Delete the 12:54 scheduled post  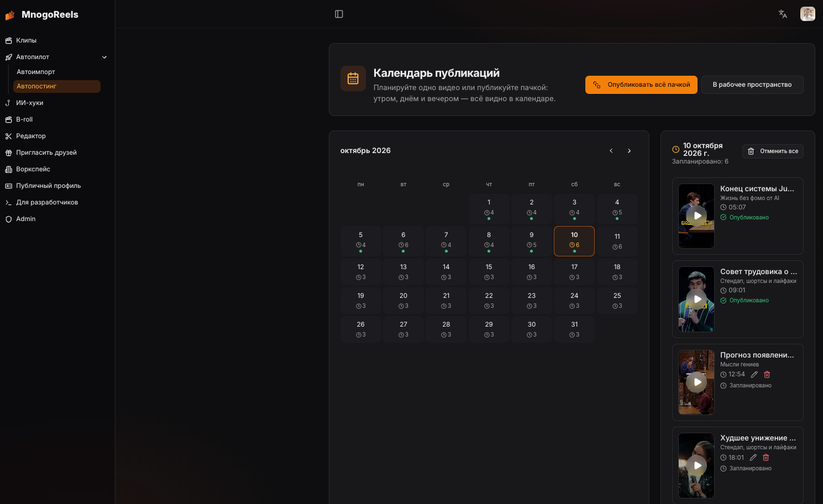[767, 374]
